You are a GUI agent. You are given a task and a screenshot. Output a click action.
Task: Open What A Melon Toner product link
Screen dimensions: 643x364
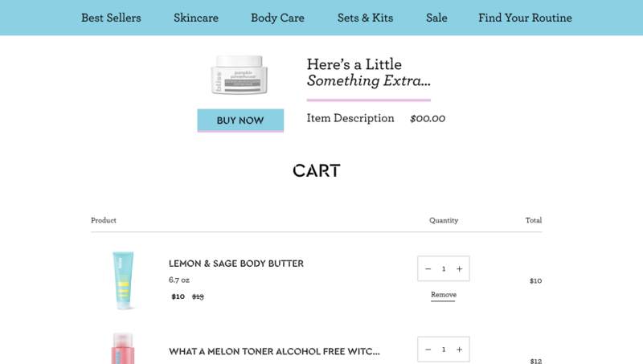(x=274, y=351)
